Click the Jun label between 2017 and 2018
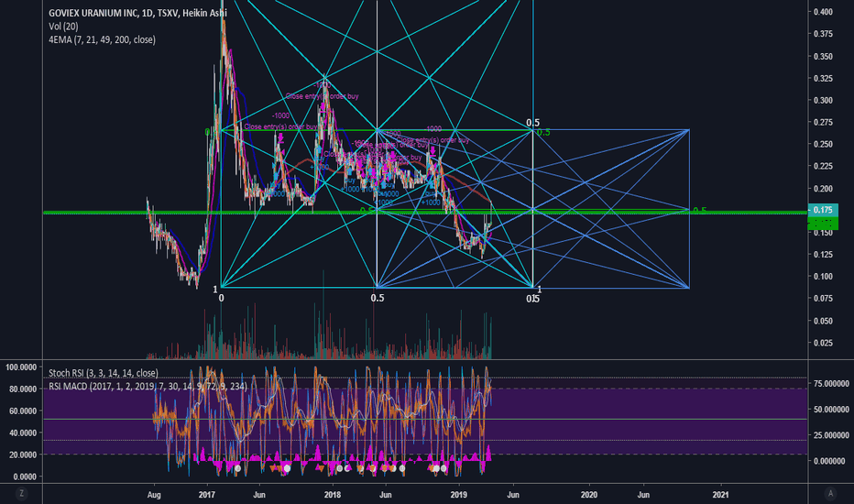Viewport: 854px width, 504px height. point(259,495)
